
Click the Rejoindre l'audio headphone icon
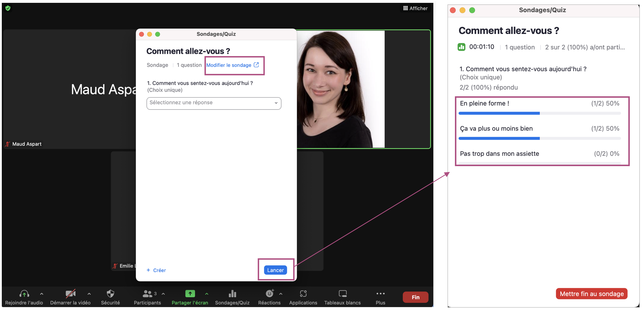click(24, 294)
